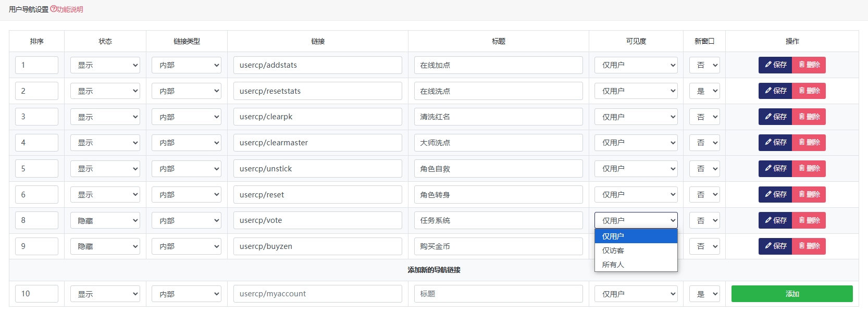The width and height of the screenshot is (868, 313).
Task: Click 保存 for the 清洗红名 row
Action: [x=775, y=117]
